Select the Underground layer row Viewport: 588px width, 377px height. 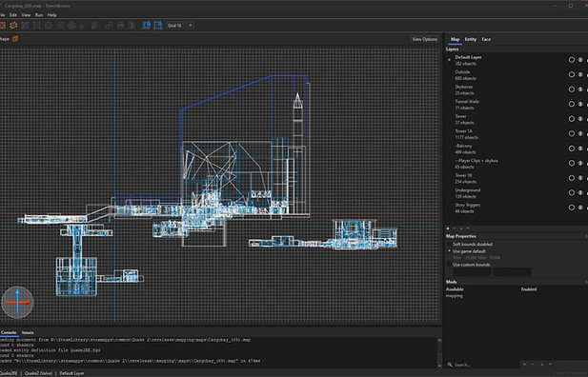[x=516, y=192]
